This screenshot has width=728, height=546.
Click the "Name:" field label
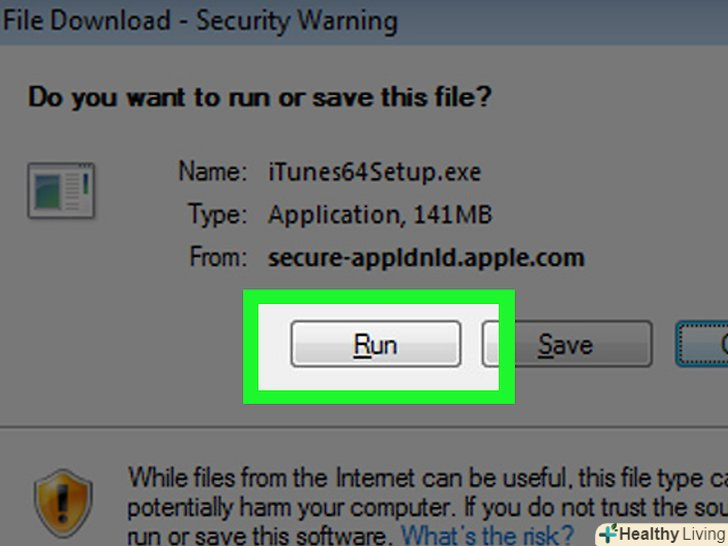(213, 171)
